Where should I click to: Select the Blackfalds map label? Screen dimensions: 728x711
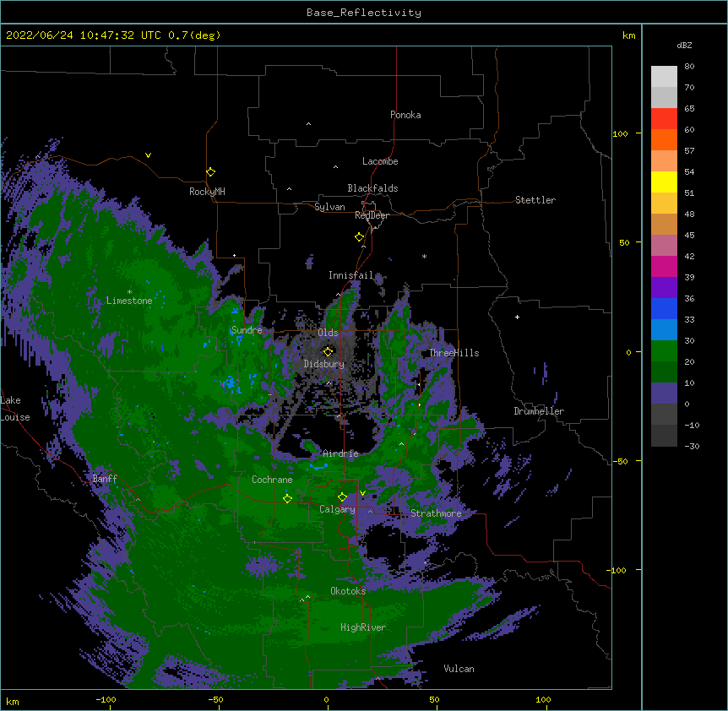(372, 188)
